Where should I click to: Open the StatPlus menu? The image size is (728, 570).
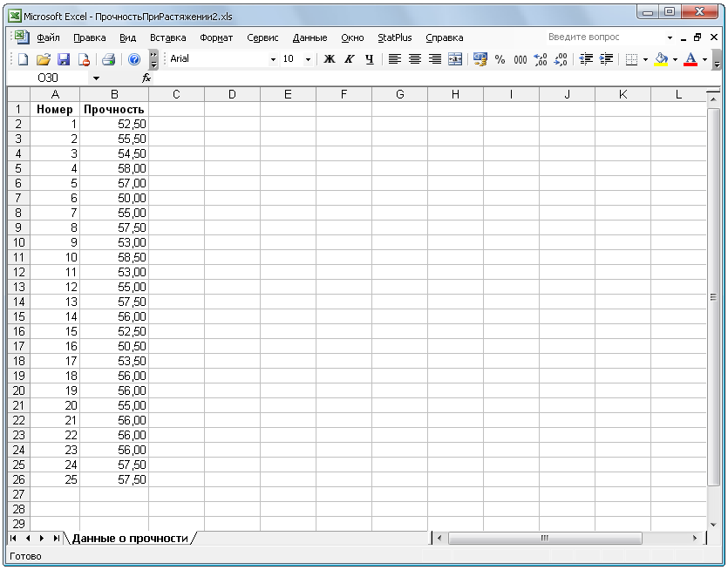pyautogui.click(x=395, y=37)
